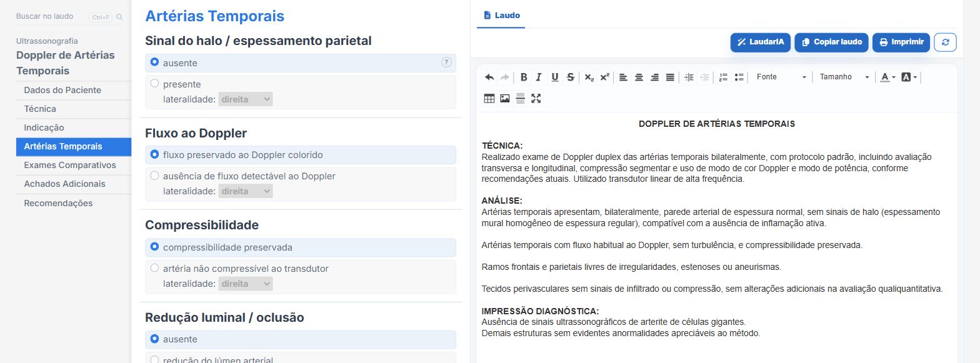Open lateralidade dropdown under ausência de fluxo
This screenshot has width=980, height=363.
[x=246, y=191]
